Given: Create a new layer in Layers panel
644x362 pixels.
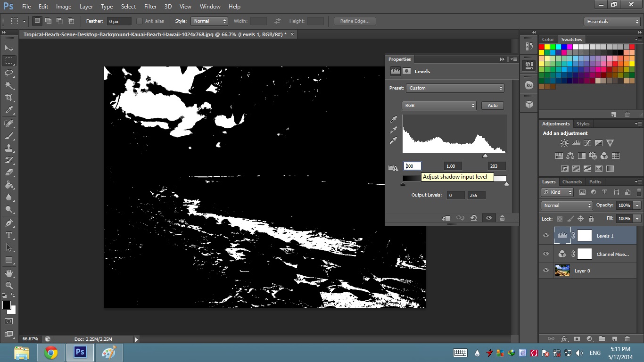Looking at the screenshot, I should coord(614,338).
